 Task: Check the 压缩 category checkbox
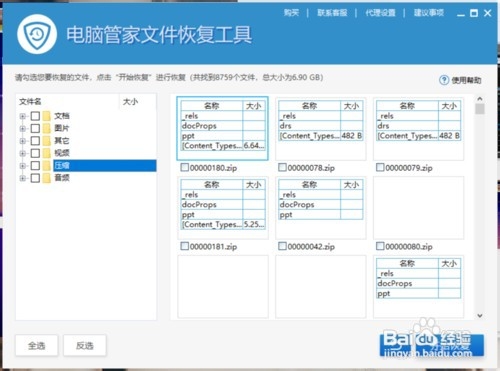pyautogui.click(x=35, y=165)
